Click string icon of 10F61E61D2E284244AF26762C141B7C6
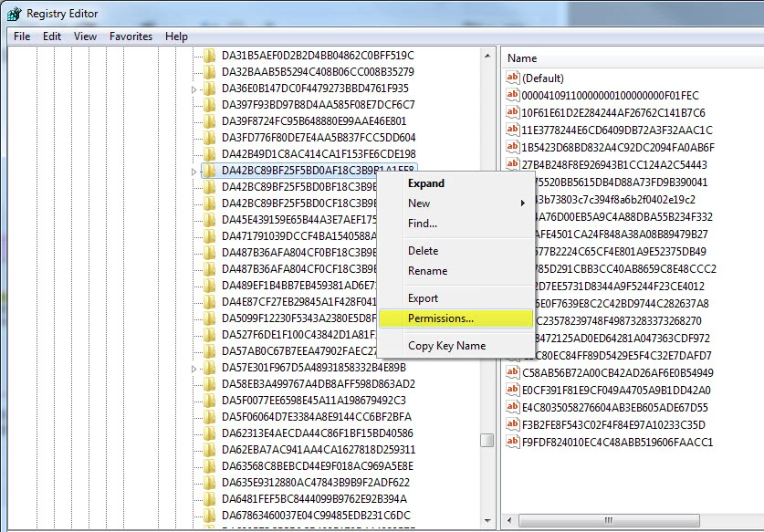The width and height of the screenshot is (764, 532). [x=513, y=111]
